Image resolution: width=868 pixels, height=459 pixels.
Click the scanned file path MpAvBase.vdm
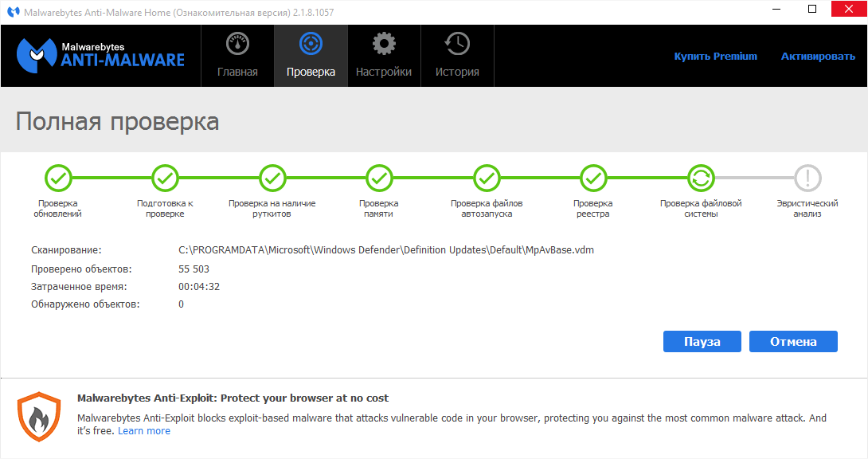tap(386, 250)
